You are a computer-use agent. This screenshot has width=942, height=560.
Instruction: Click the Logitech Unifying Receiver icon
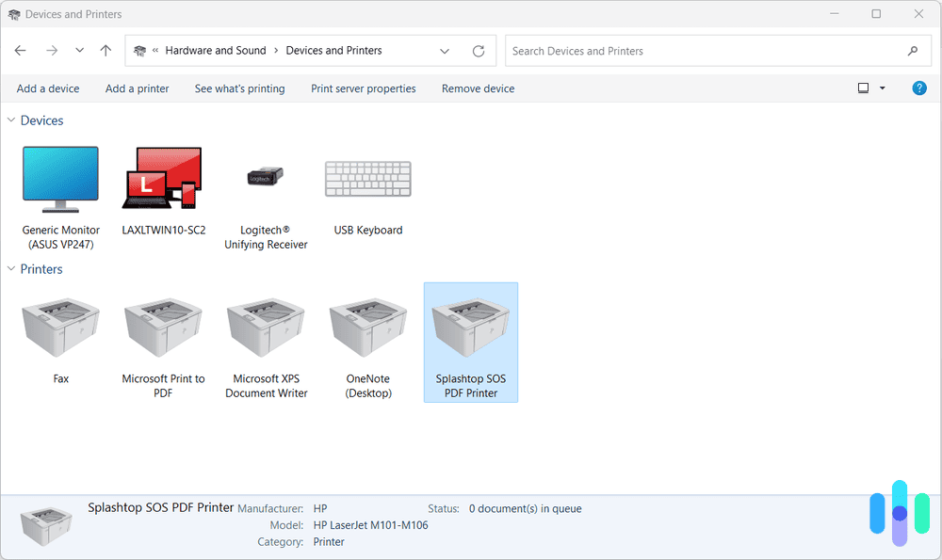point(266,179)
